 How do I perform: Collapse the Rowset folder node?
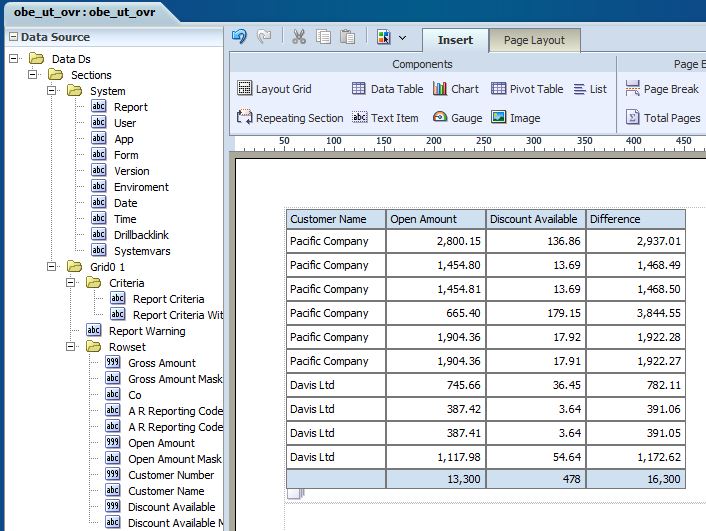[x=70, y=347]
